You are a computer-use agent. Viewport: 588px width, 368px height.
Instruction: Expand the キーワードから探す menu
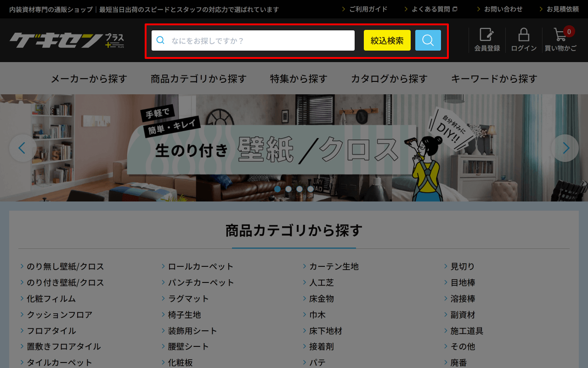[x=494, y=79]
